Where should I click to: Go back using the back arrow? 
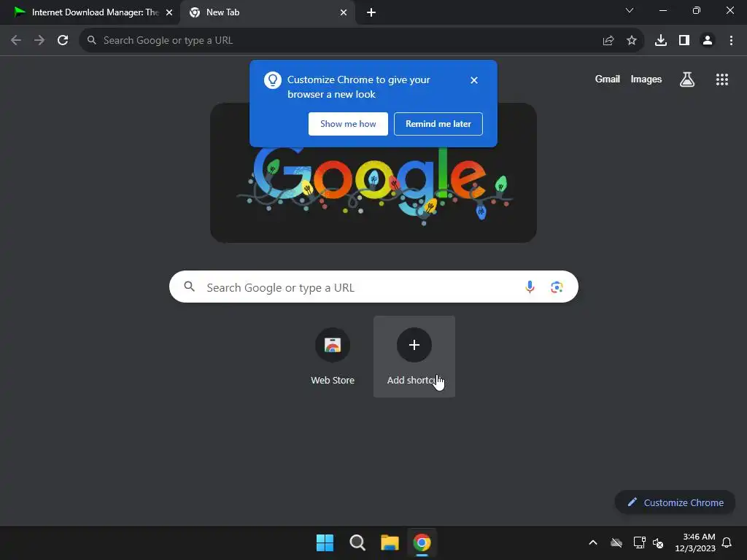tap(16, 41)
